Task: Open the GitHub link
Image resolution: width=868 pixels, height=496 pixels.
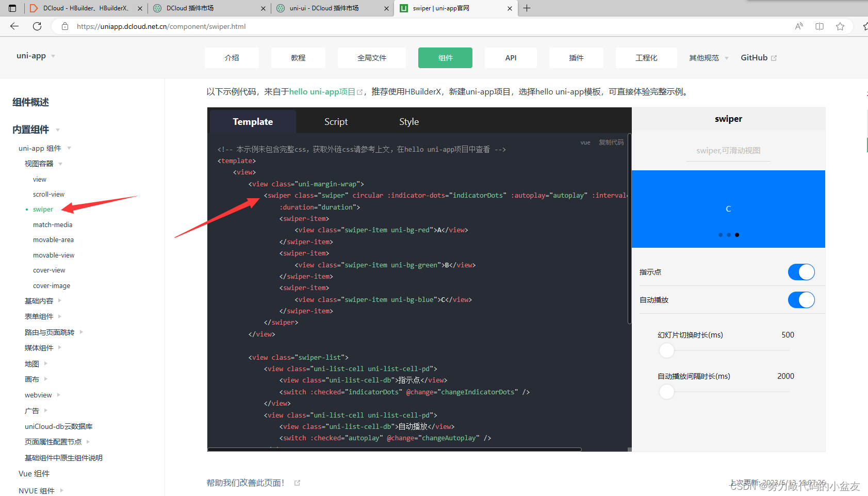Action: pyautogui.click(x=754, y=58)
